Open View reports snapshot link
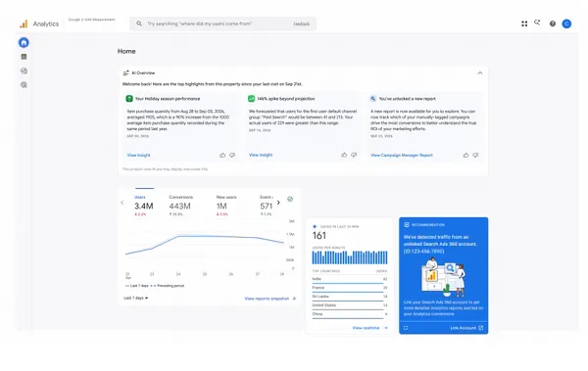 [270, 299]
